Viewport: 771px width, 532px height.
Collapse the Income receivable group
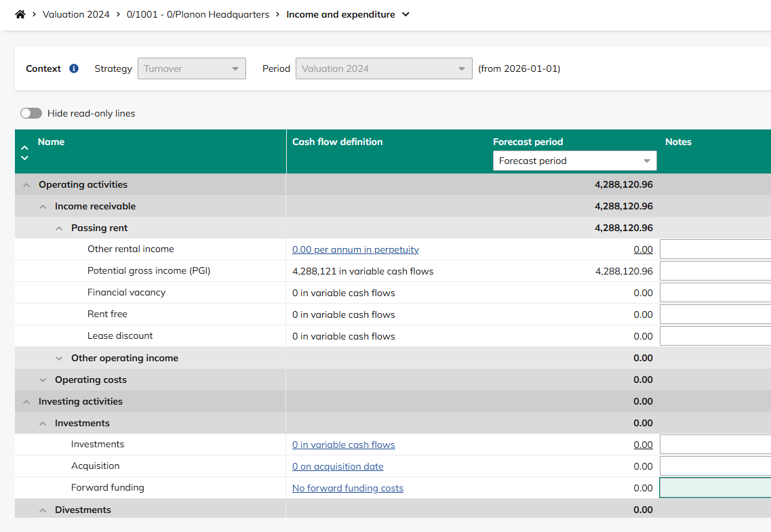(x=43, y=206)
